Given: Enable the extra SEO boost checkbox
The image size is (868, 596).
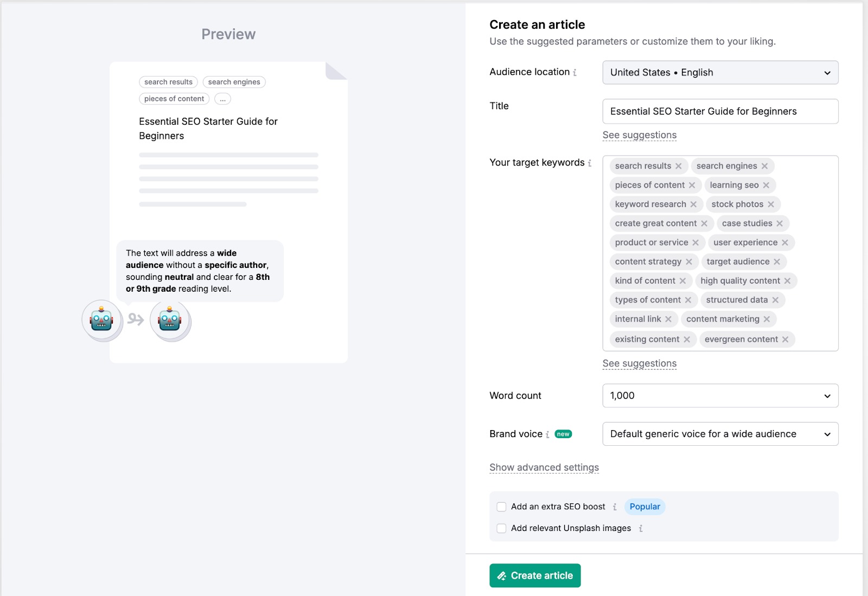Looking at the screenshot, I should [502, 507].
